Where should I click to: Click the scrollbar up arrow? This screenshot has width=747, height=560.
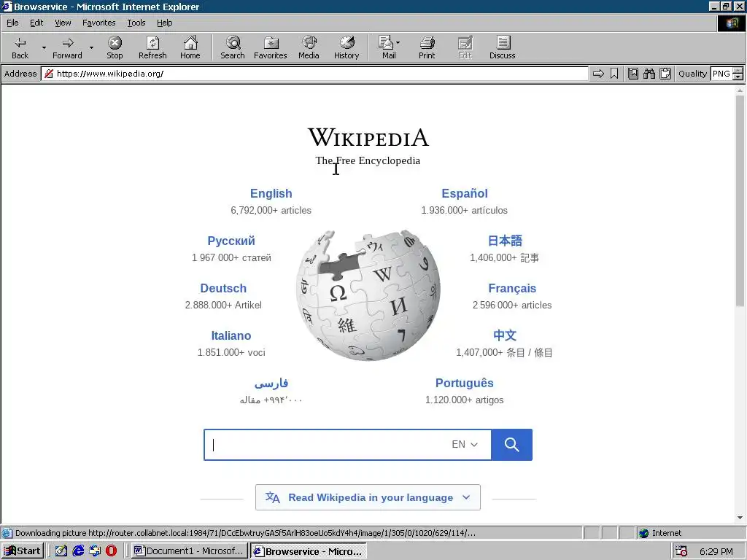click(x=740, y=90)
